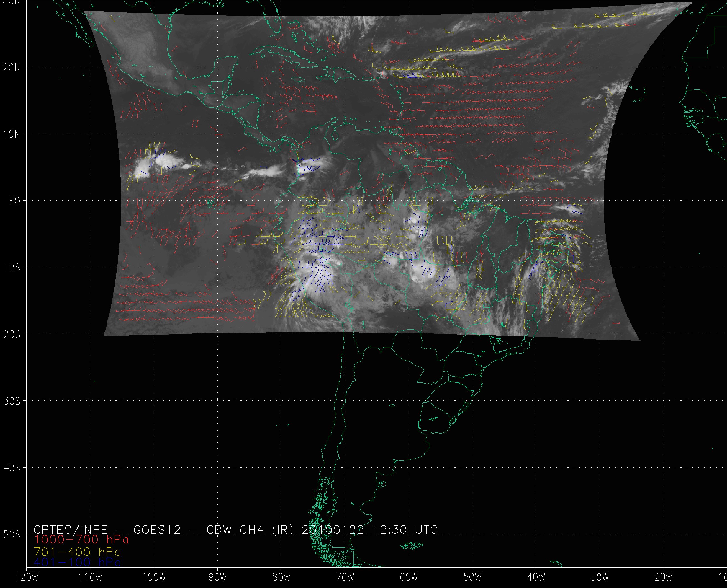The height and width of the screenshot is (588, 727).
Task: Click the EQ equator axis label
Action: point(15,201)
